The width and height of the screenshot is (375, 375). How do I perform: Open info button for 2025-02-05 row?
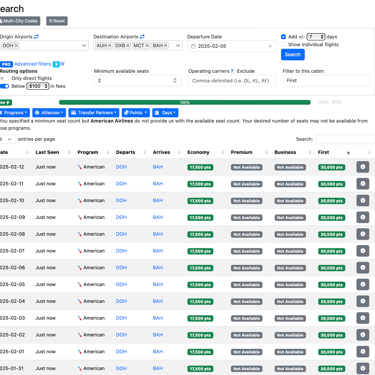(363, 284)
